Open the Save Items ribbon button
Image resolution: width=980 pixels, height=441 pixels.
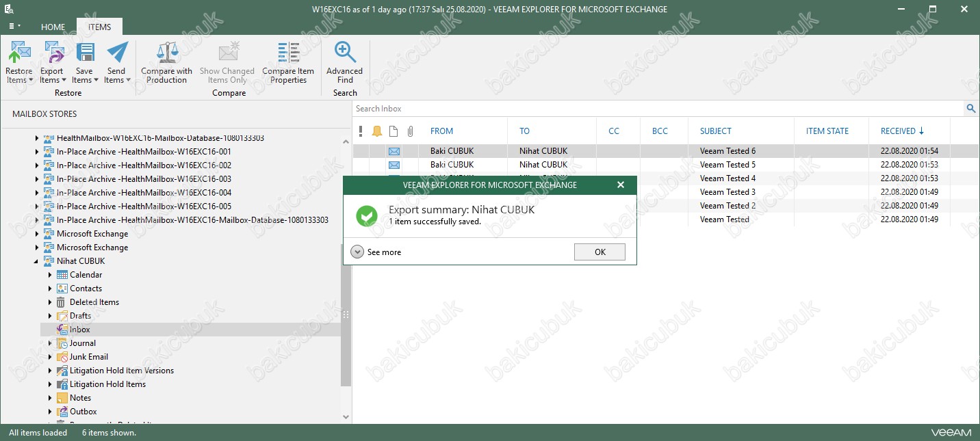[84, 63]
